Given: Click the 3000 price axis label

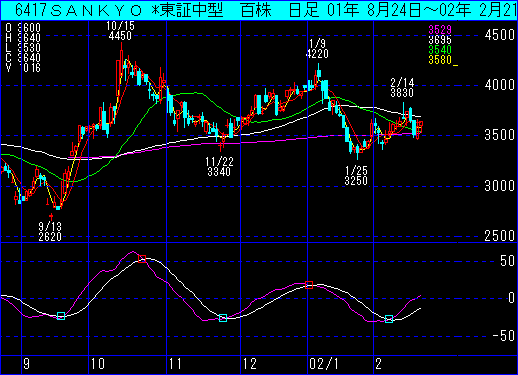Looking at the screenshot, I should pyautogui.click(x=500, y=186).
